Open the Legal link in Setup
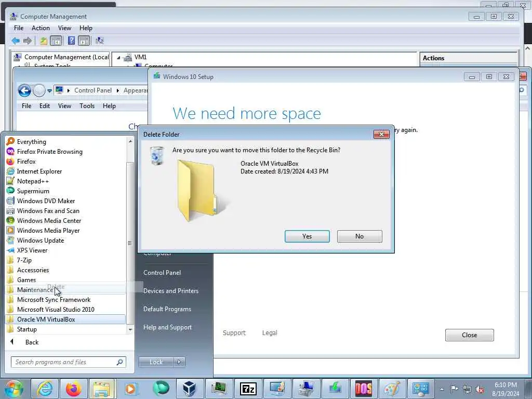The width and height of the screenshot is (532, 399). (270, 333)
